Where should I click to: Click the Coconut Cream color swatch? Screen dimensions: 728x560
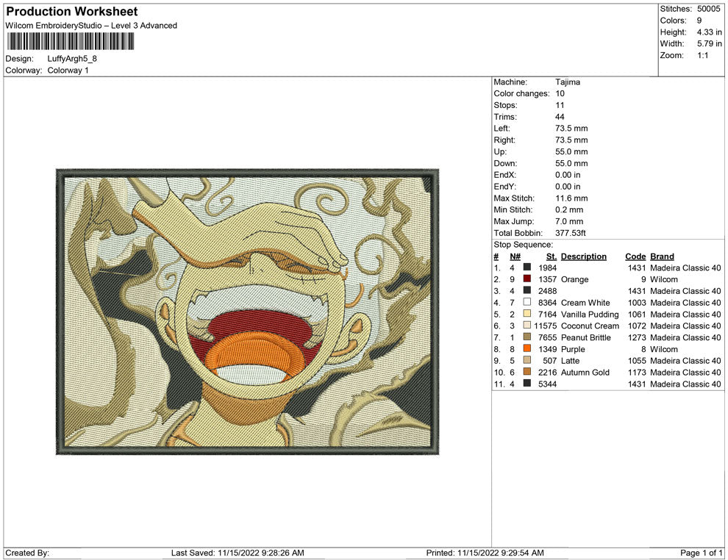tap(527, 326)
